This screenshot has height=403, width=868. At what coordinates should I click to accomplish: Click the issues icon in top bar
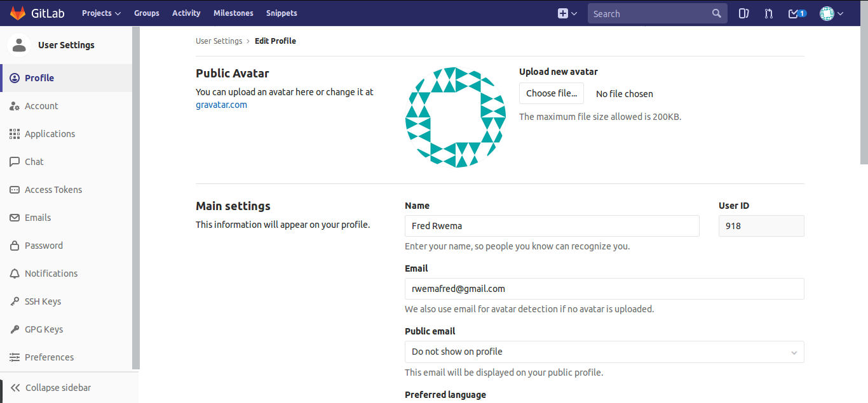pyautogui.click(x=743, y=13)
